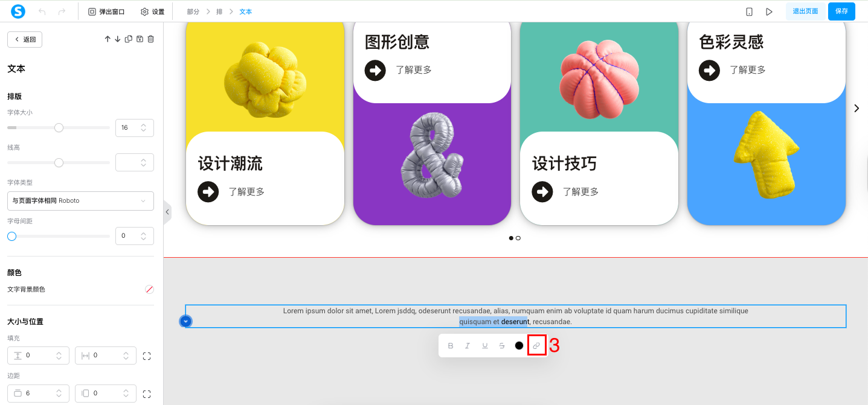Save element with floppy disk icon
The image size is (868, 405).
point(140,39)
